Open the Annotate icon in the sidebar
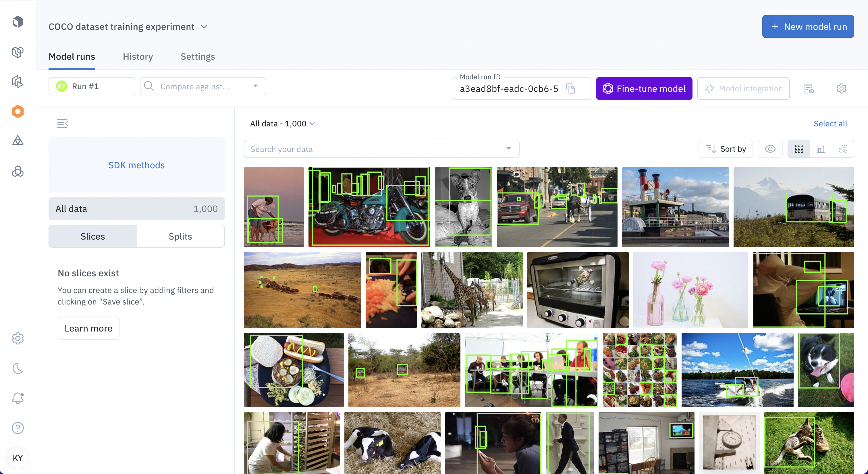 [x=18, y=82]
